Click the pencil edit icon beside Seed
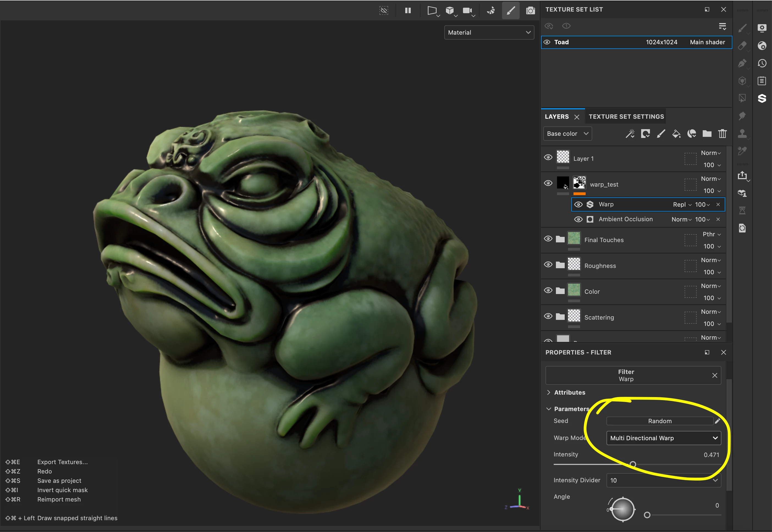 (718, 421)
